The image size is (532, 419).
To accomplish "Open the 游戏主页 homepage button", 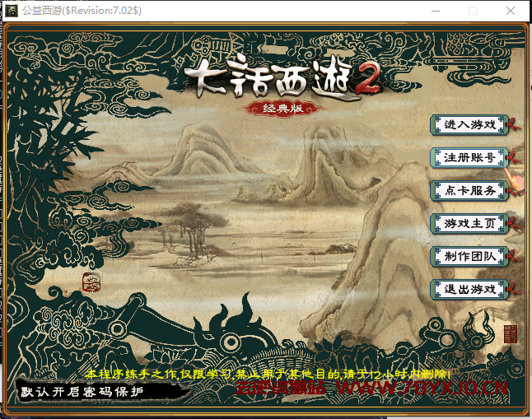I will (470, 224).
